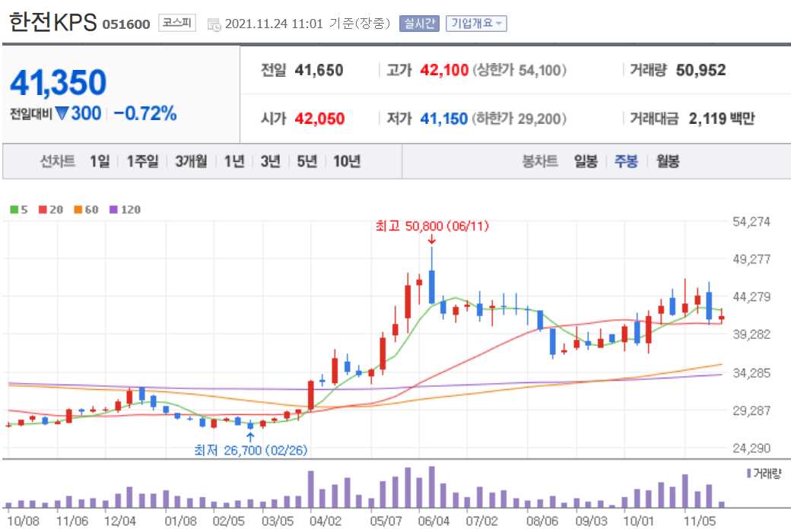
Task: Click the 24,290 price axis label
Action: pos(751,448)
